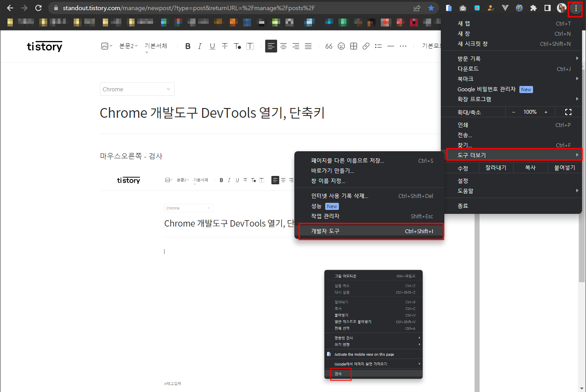This screenshot has height=392, width=586.
Task: Click 붙여넣기 in the edit row
Action: click(565, 168)
